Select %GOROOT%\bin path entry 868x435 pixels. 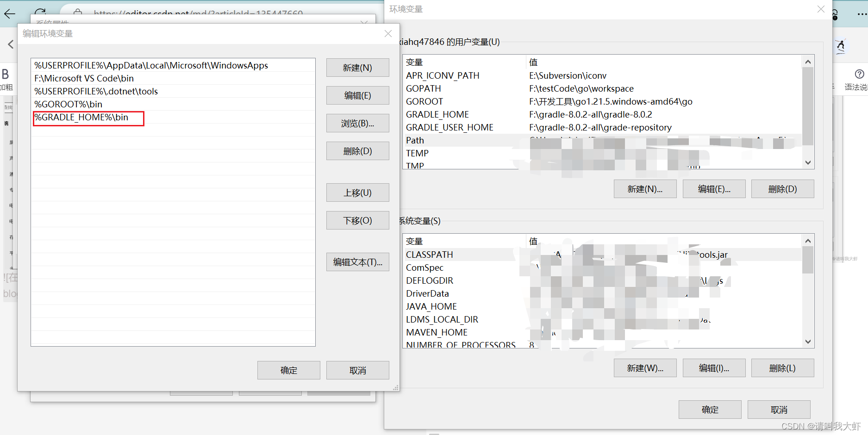pos(173,104)
